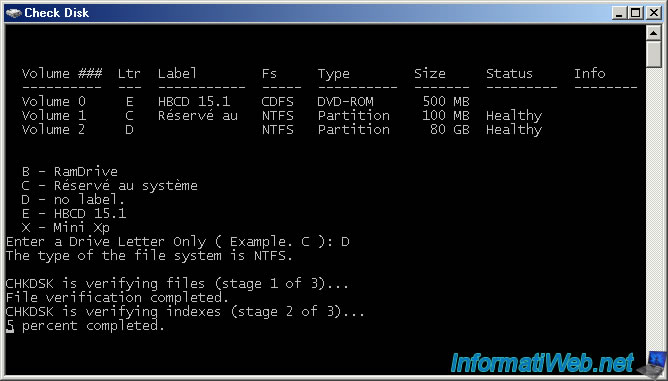Image resolution: width=668 pixels, height=381 pixels.
Task: Click the scrollbar up arrow
Action: [x=654, y=33]
